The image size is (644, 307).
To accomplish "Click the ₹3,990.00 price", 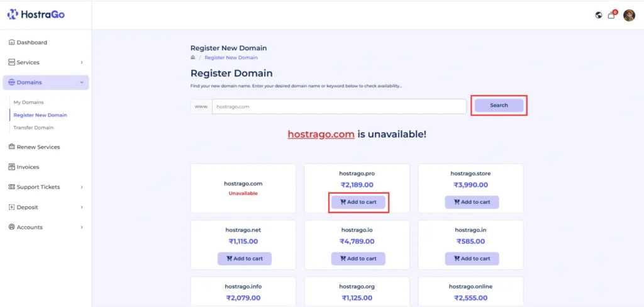I will click(470, 185).
